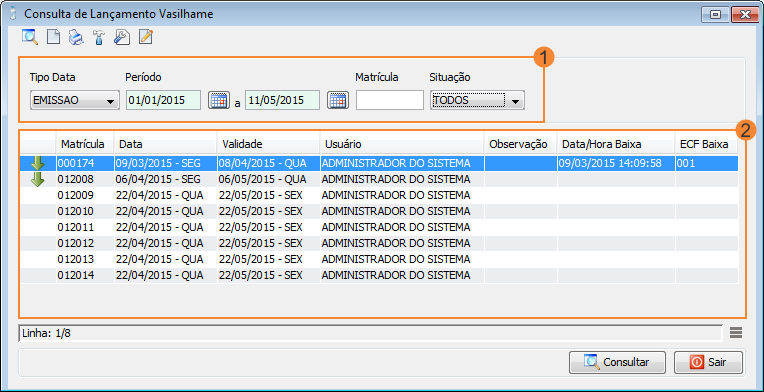Open the Situação TODOS dropdown

pos(477,100)
